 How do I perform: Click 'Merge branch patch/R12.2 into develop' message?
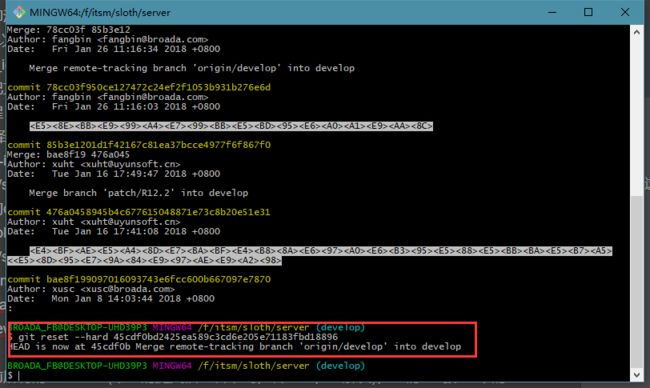(138, 193)
